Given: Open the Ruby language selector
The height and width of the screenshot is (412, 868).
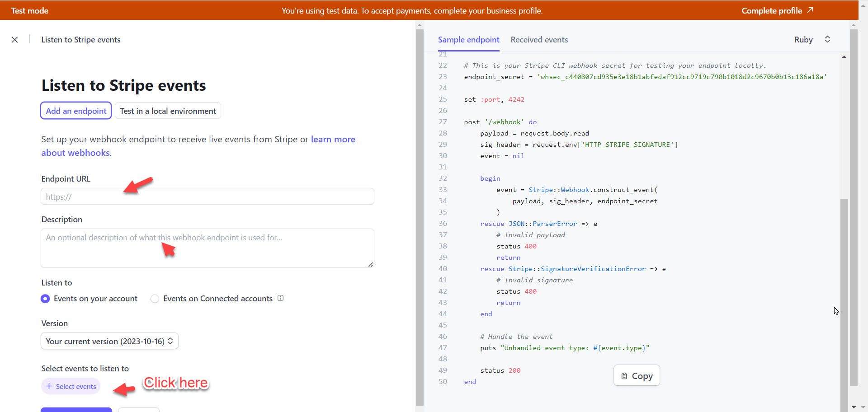Looking at the screenshot, I should click(x=803, y=40).
